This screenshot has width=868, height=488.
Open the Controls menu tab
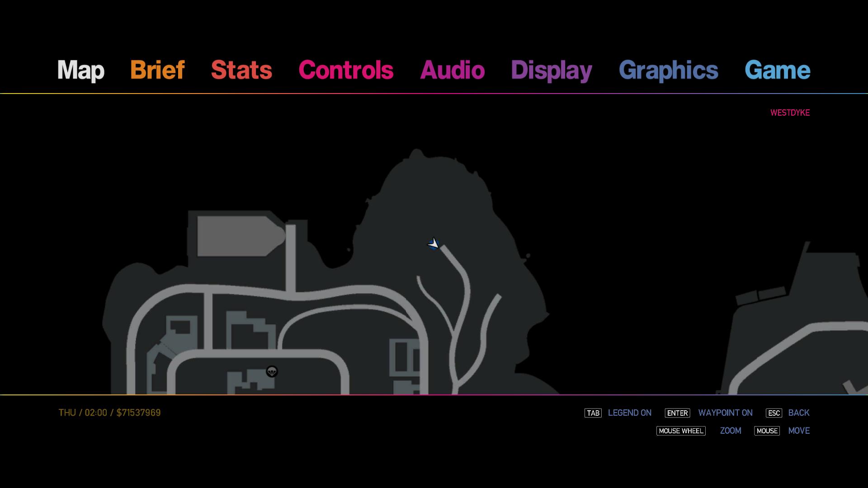[x=346, y=70]
